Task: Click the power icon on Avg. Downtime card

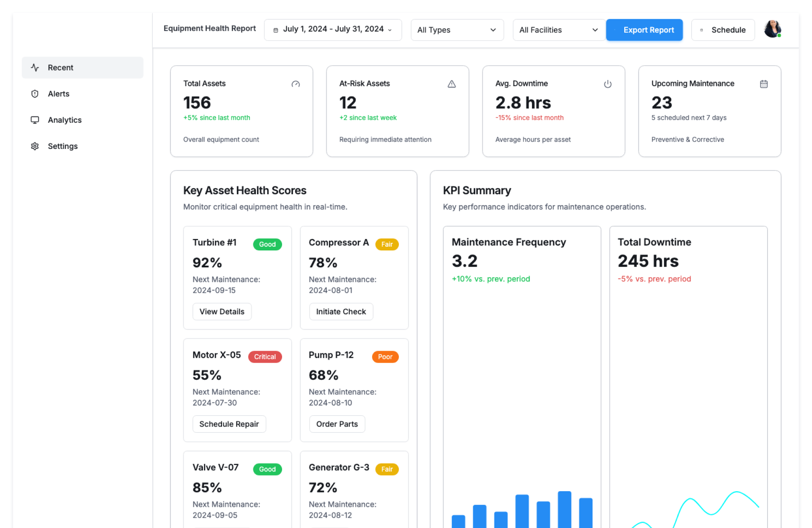Action: (x=608, y=84)
